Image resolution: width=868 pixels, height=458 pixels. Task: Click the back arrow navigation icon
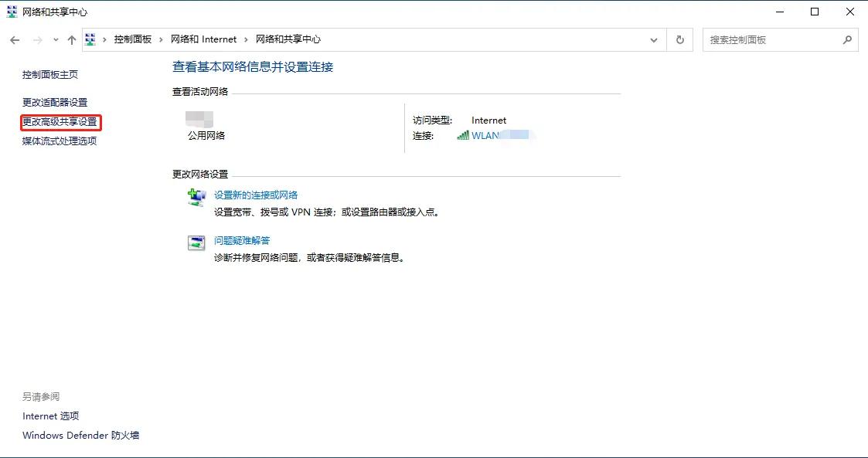click(x=14, y=39)
